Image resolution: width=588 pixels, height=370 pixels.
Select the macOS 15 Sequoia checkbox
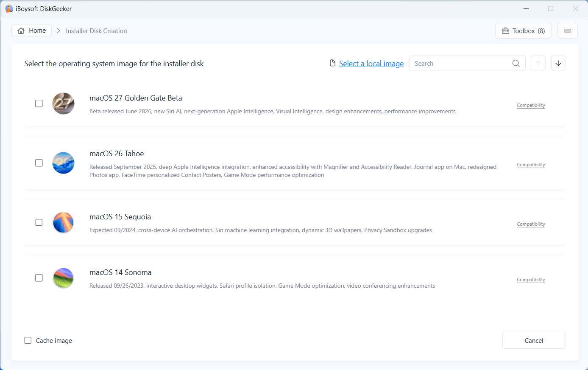(x=39, y=222)
